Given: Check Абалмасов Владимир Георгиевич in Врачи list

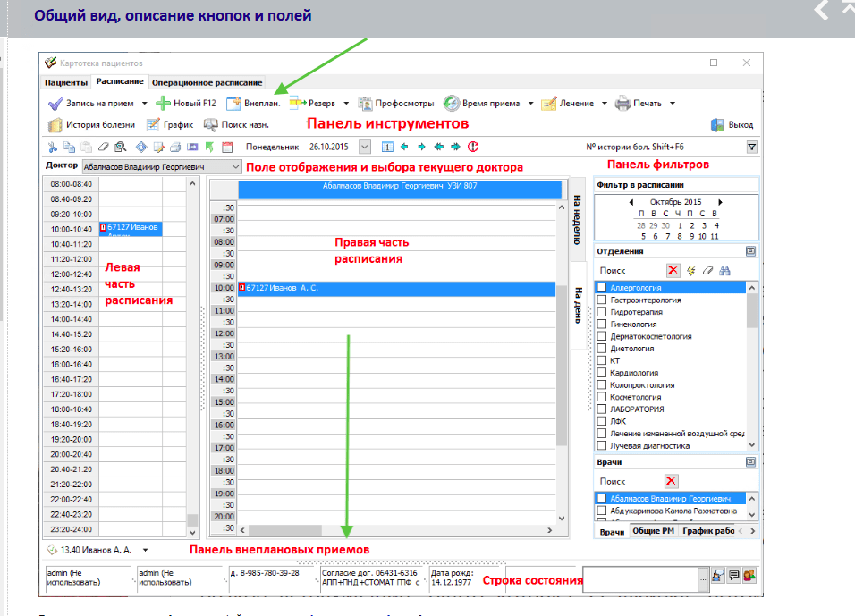Looking at the screenshot, I should coord(602,498).
